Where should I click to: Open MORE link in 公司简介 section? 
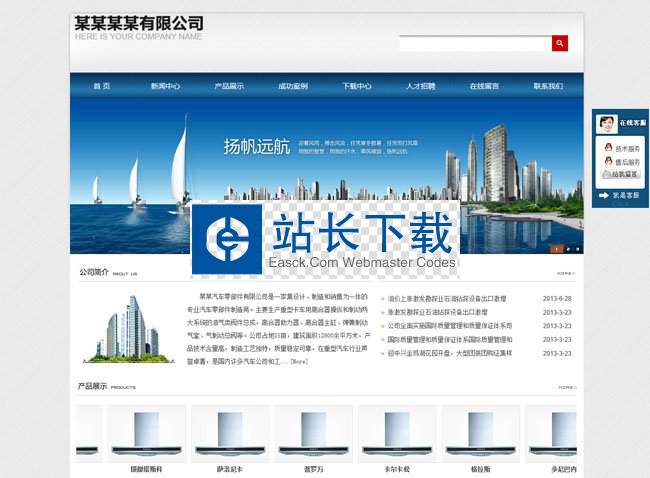coord(566,273)
